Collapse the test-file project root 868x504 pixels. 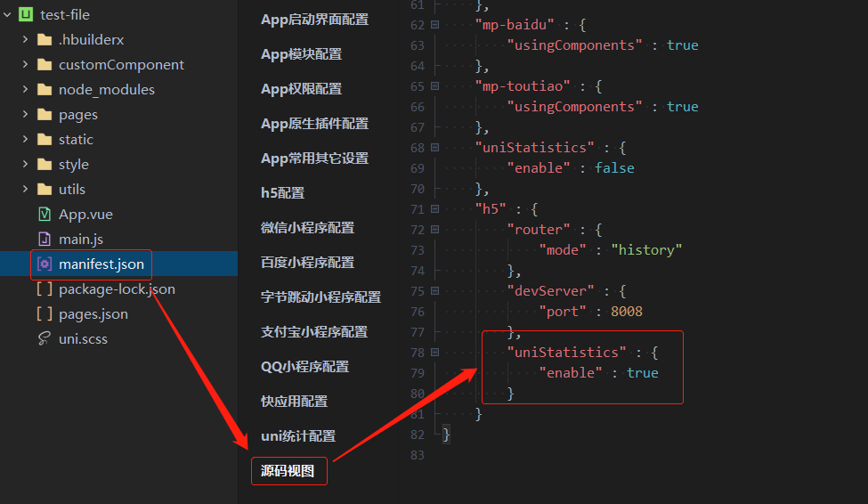pyautogui.click(x=7, y=15)
